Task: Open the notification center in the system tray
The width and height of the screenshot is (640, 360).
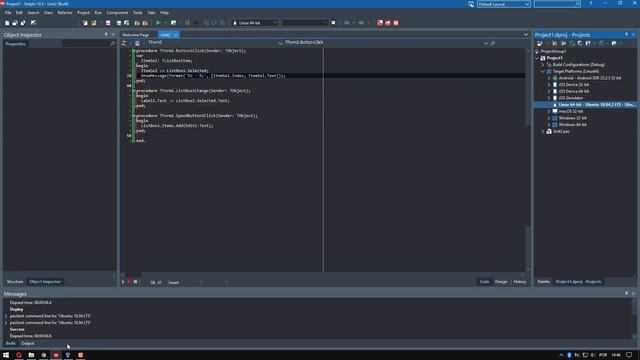Action: tap(629, 355)
